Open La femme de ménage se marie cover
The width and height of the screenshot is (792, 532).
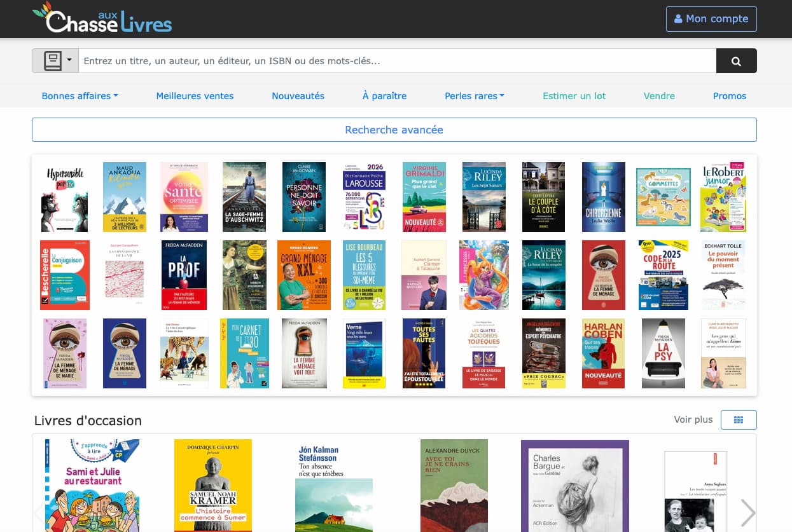click(65, 353)
